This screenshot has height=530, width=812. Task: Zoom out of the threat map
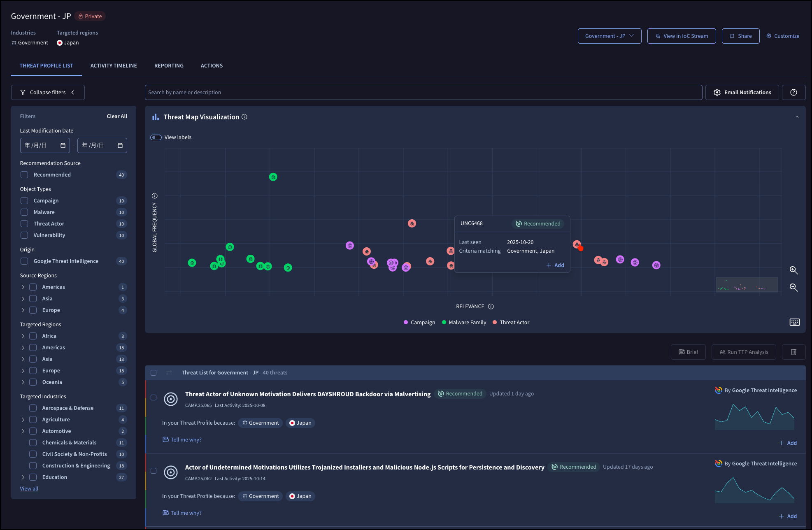[793, 288]
